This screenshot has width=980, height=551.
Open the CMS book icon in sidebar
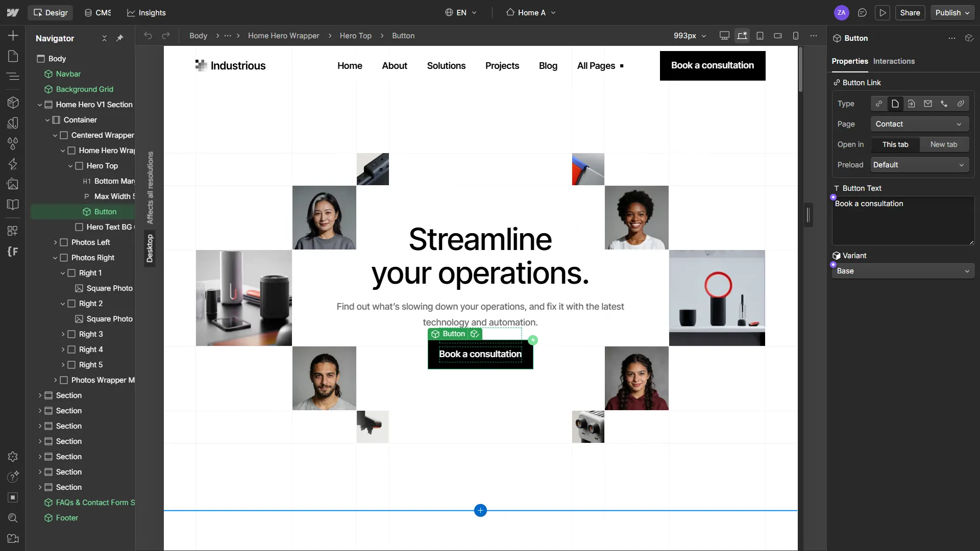pyautogui.click(x=13, y=205)
